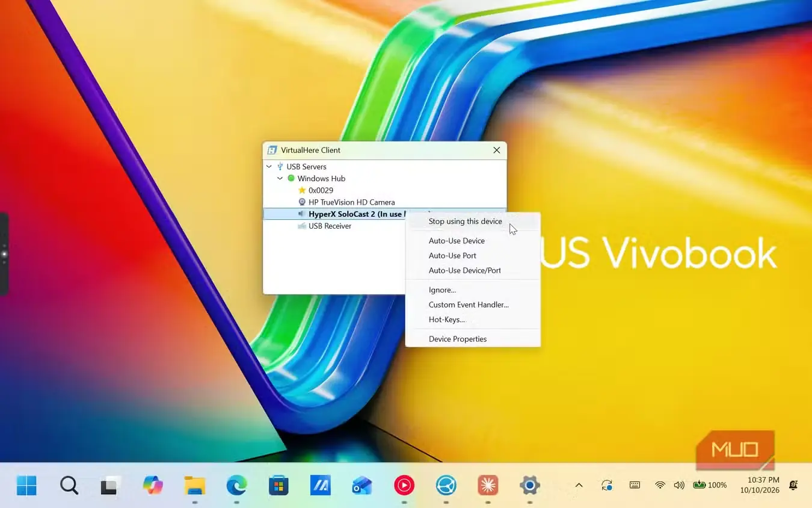Select the USB Receiver device

point(330,226)
